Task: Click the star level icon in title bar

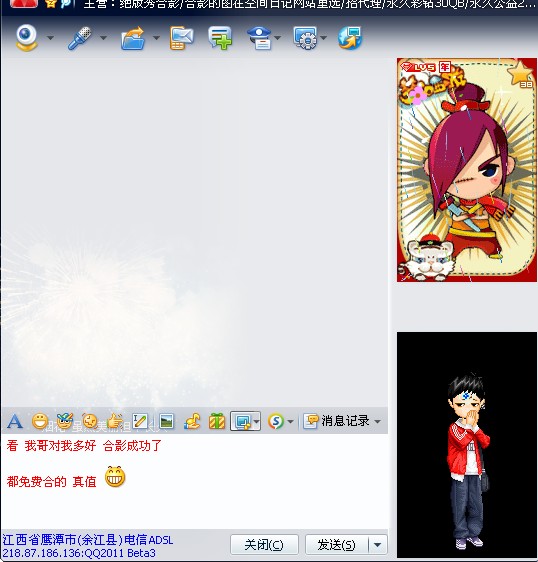Action: pyautogui.click(x=51, y=4)
